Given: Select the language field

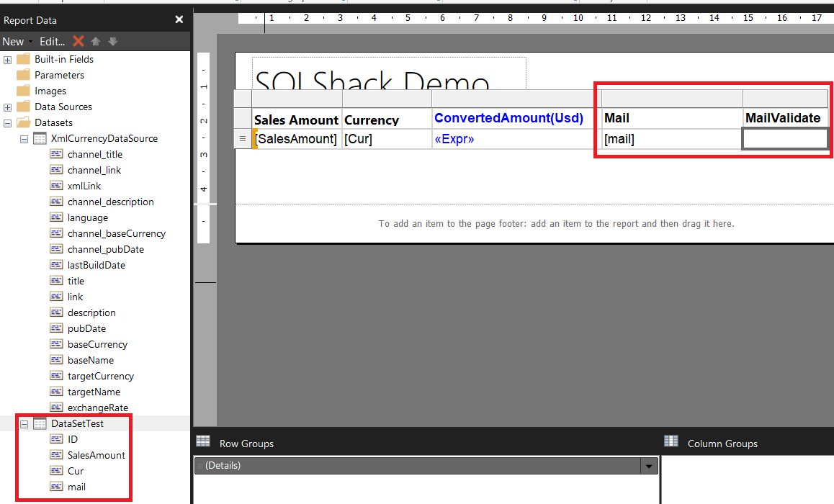Looking at the screenshot, I should [88, 217].
